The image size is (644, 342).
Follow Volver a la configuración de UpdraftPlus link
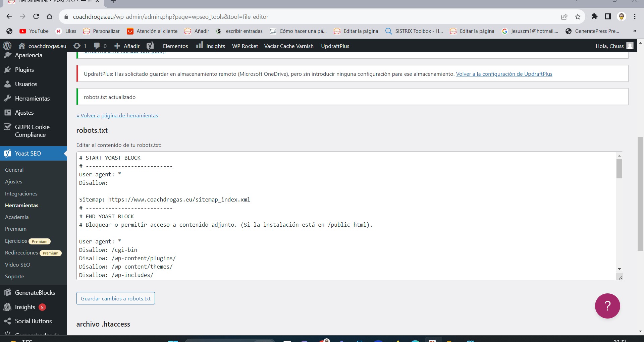[504, 74]
